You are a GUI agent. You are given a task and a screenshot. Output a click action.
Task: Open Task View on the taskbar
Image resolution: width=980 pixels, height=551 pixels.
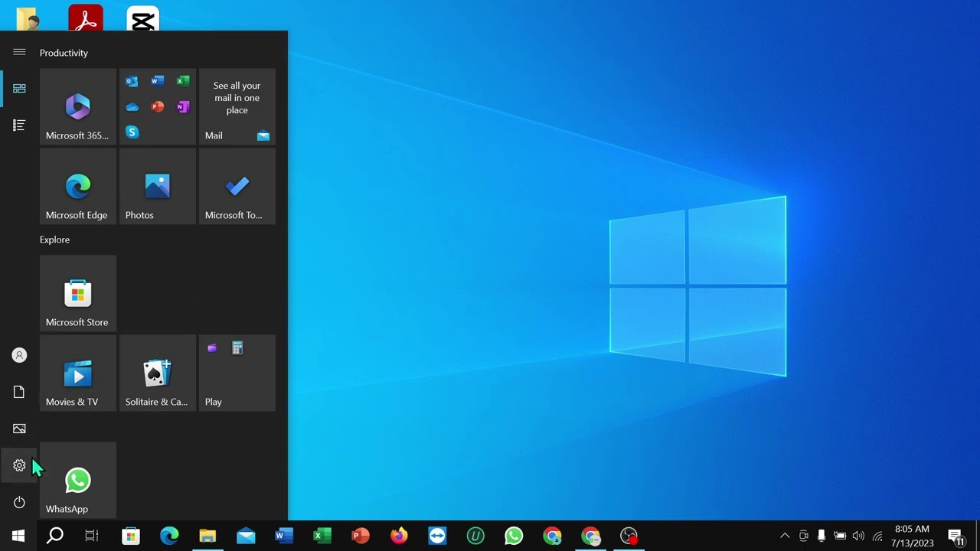[92, 536]
